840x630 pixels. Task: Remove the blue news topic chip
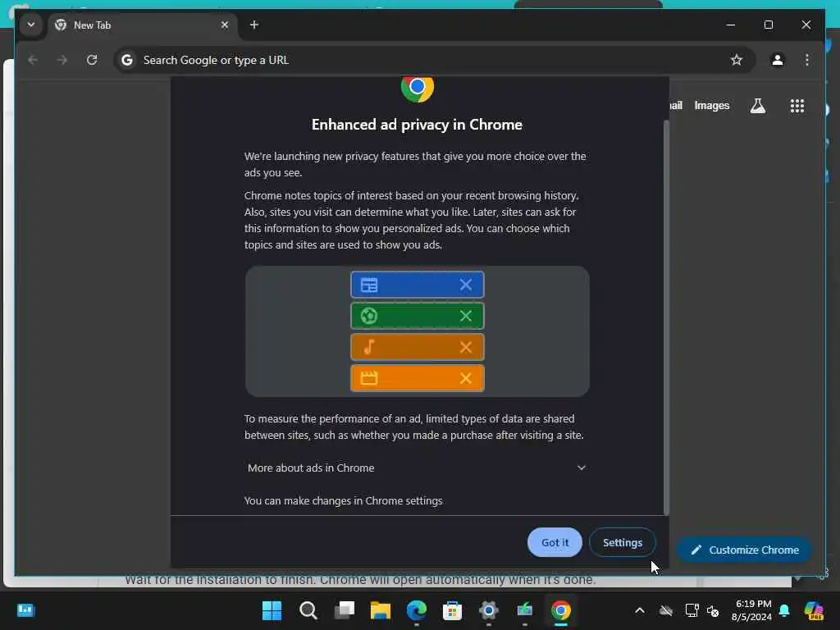coord(466,285)
